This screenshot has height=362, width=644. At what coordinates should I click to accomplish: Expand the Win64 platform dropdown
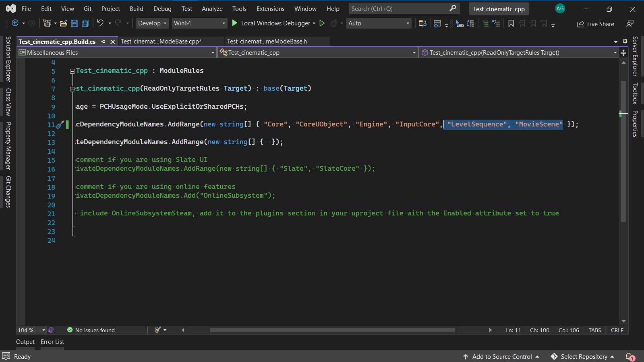tap(199, 23)
